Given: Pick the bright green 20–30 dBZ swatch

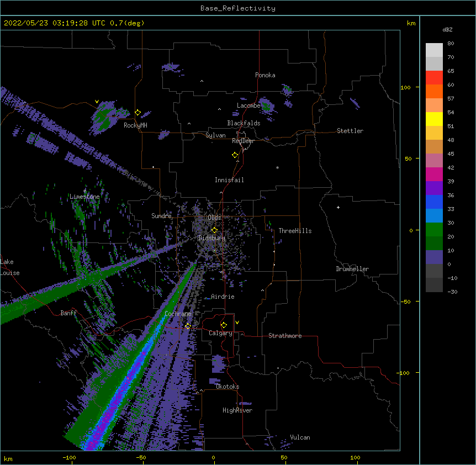Looking at the screenshot, I should 434,230.
